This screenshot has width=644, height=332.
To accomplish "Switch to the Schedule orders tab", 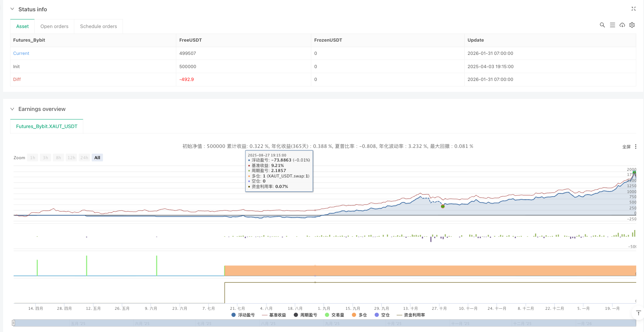I will (98, 26).
